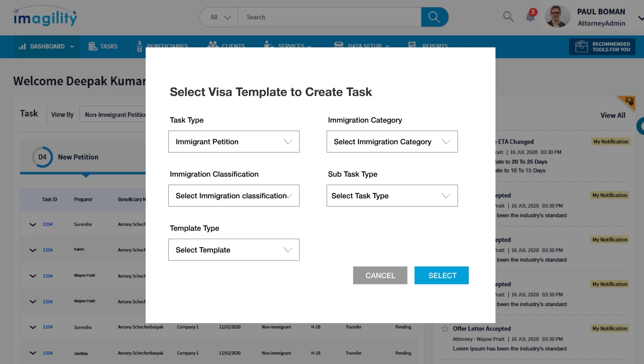The image size is (644, 364).
Task: Click the Dashboard bar chart icon
Action: coord(22,46)
